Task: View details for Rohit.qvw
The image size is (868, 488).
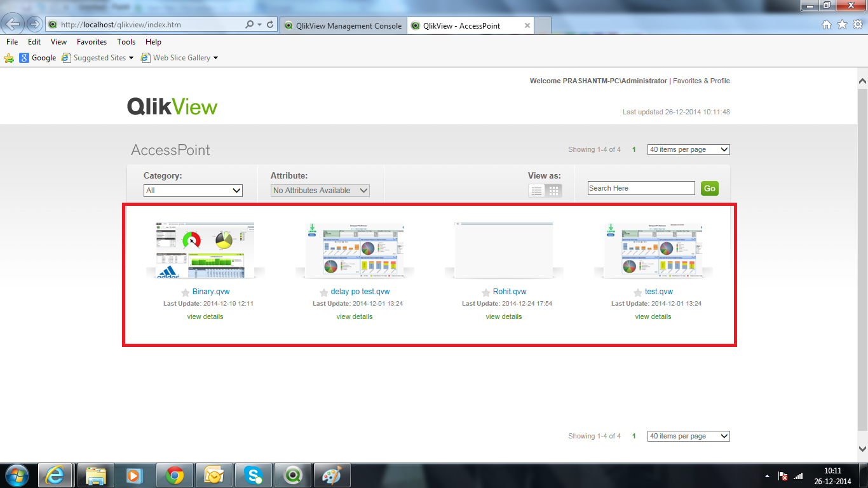Action: point(504,316)
